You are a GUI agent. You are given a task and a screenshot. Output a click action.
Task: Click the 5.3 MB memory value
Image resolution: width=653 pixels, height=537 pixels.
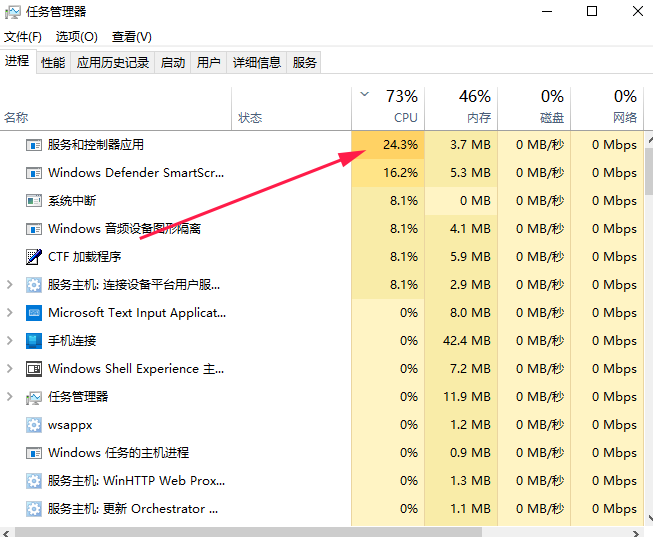coord(470,172)
